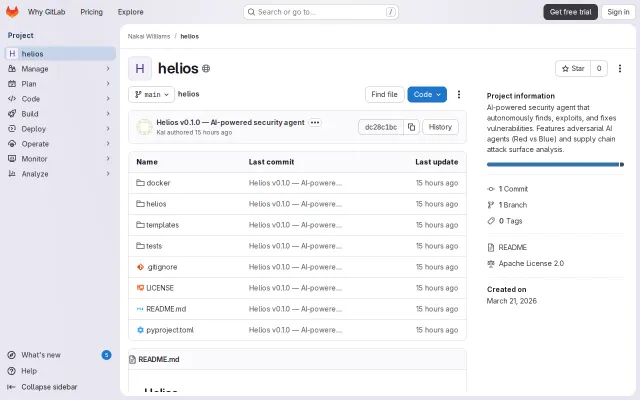Click the Collapse sidebar arrow icon
Viewport: 640px width, 400px height.
[x=11, y=387]
